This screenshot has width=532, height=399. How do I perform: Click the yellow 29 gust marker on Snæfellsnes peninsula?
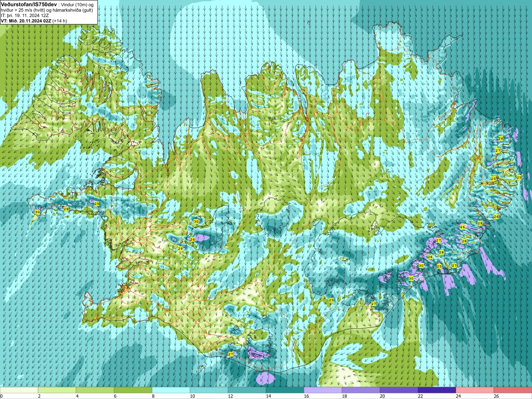coord(66,209)
